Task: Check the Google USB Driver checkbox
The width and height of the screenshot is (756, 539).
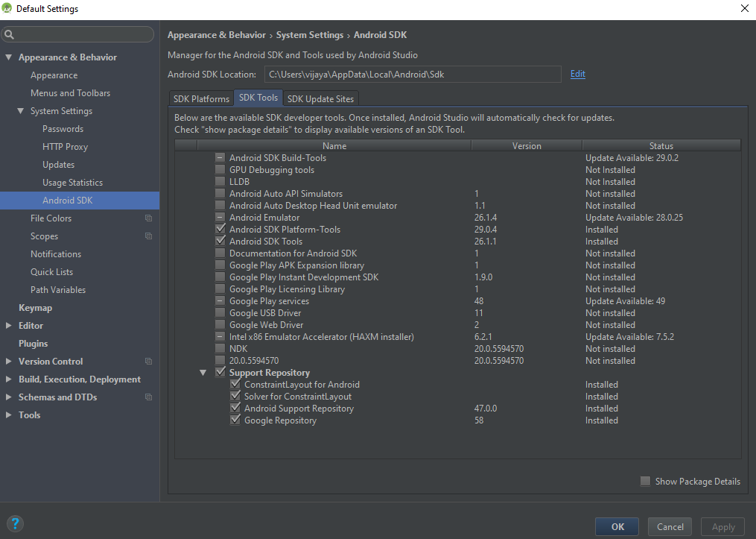Action: point(220,312)
